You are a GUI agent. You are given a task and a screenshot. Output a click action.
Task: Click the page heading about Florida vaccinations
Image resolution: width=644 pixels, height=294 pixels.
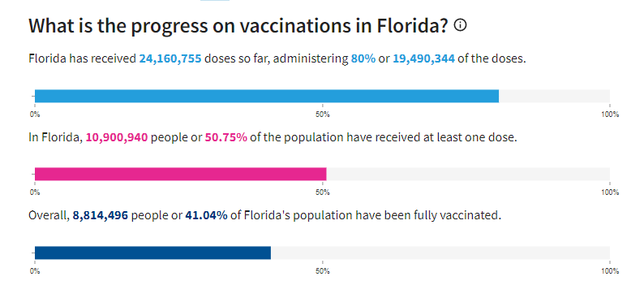pyautogui.click(x=238, y=26)
